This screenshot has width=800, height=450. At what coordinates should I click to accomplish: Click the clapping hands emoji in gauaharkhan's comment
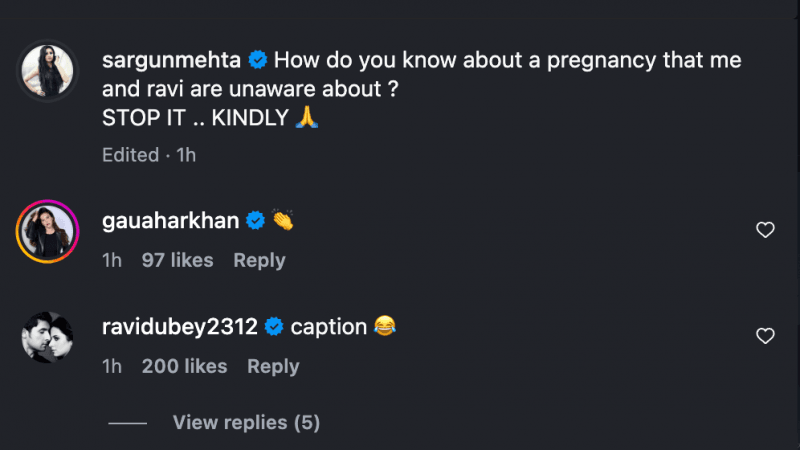point(282,221)
